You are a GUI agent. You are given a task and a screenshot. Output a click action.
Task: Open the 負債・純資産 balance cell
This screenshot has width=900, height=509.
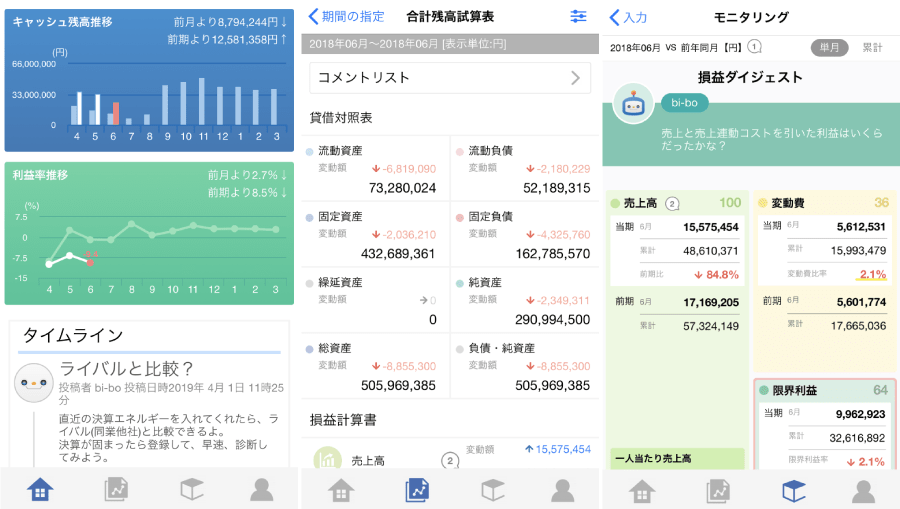(x=525, y=367)
